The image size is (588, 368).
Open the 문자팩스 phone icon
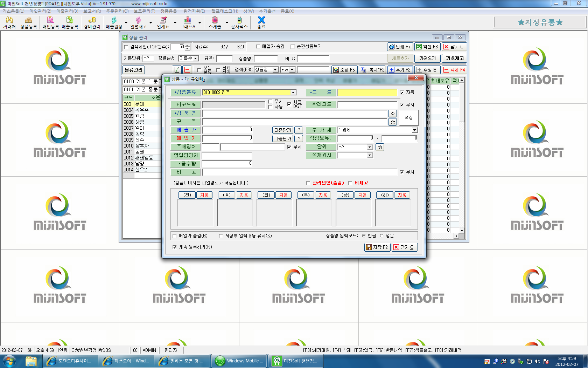[239, 22]
